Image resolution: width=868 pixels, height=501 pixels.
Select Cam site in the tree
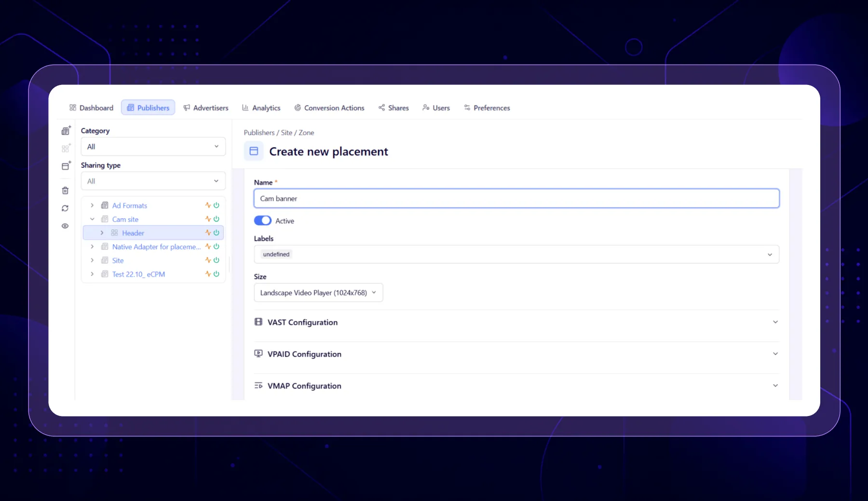[125, 219]
